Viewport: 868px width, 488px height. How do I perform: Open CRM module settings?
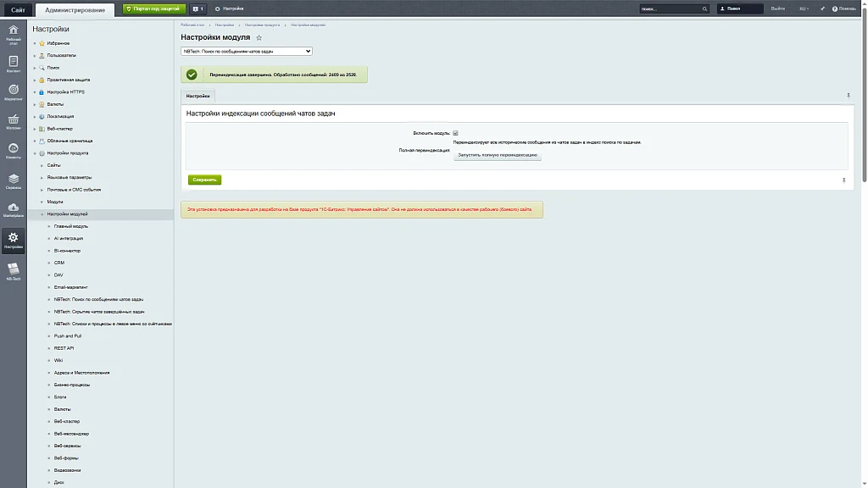click(59, 263)
